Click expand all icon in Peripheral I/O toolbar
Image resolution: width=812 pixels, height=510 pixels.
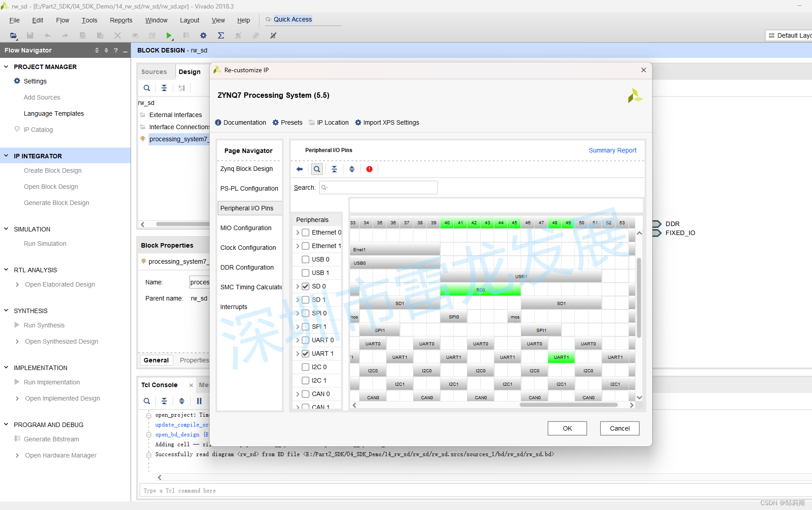pyautogui.click(x=352, y=169)
